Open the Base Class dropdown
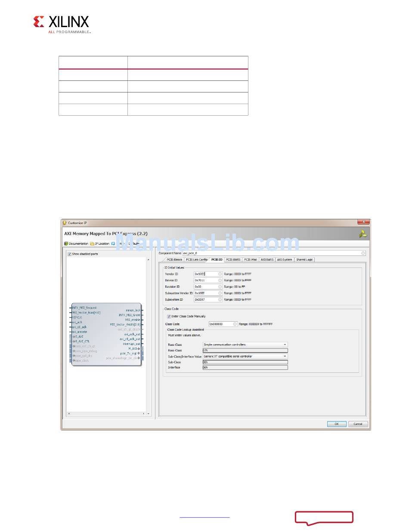This screenshot has width=409, height=532. (245, 345)
